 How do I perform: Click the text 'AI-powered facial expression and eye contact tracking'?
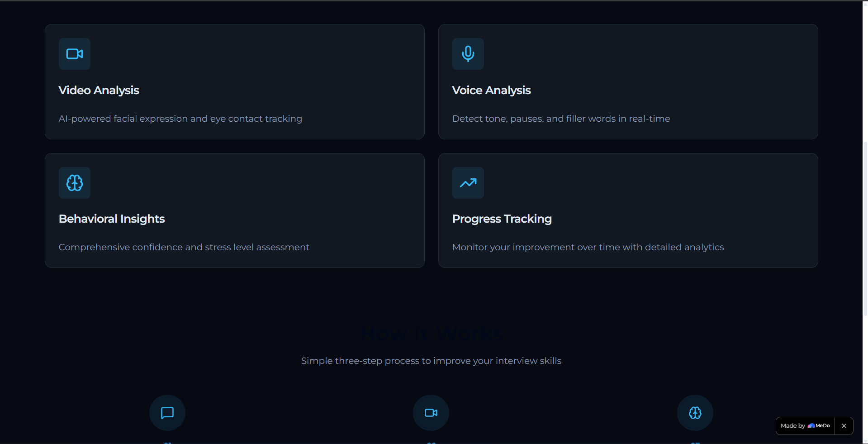(x=180, y=119)
